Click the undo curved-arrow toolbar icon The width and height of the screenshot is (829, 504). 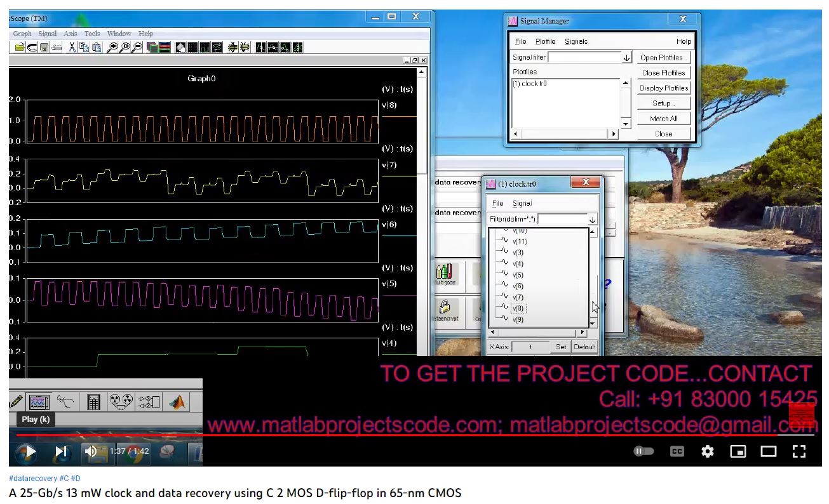point(32,47)
